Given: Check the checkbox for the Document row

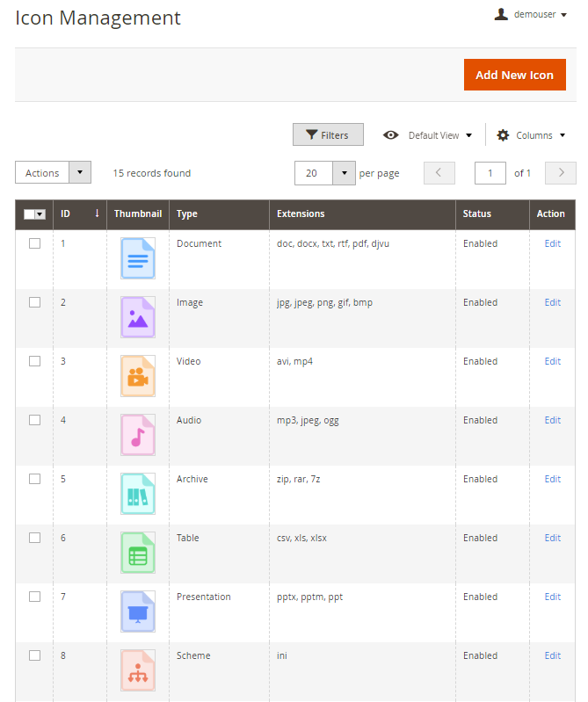Looking at the screenshot, I should (34, 243).
